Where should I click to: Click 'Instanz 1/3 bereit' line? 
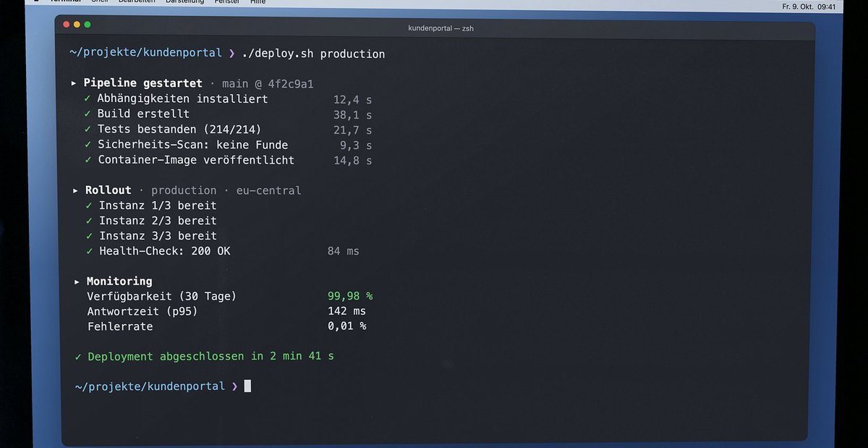[x=158, y=206]
